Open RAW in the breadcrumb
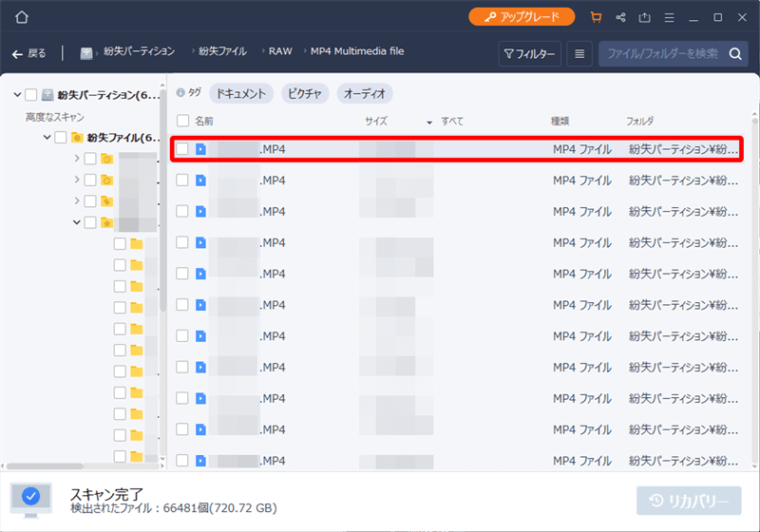 (280, 51)
